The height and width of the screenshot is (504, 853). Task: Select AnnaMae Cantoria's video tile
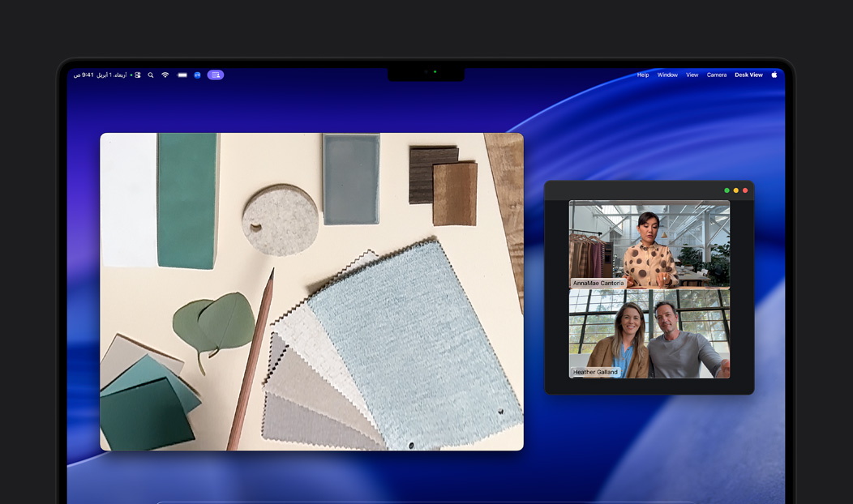[x=649, y=243]
